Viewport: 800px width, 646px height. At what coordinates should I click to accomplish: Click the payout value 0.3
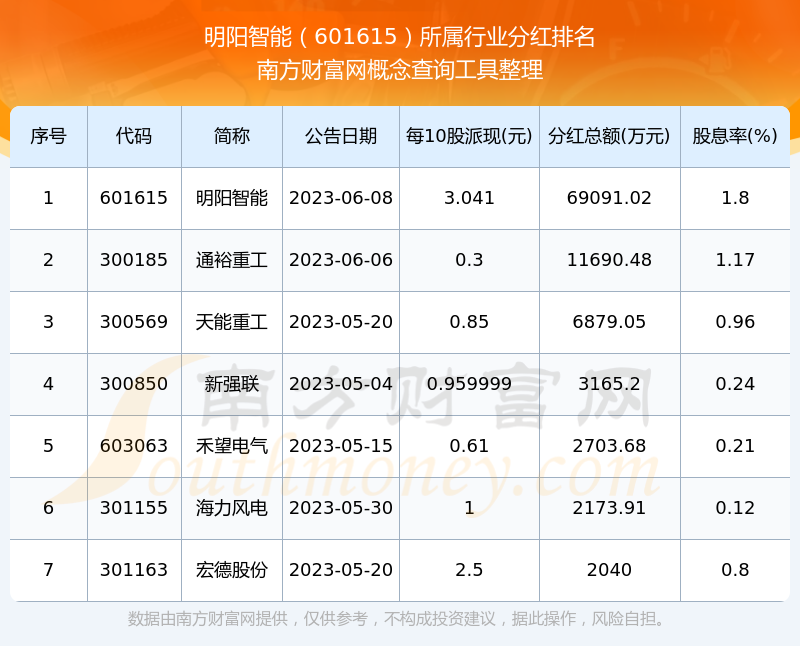(x=469, y=260)
